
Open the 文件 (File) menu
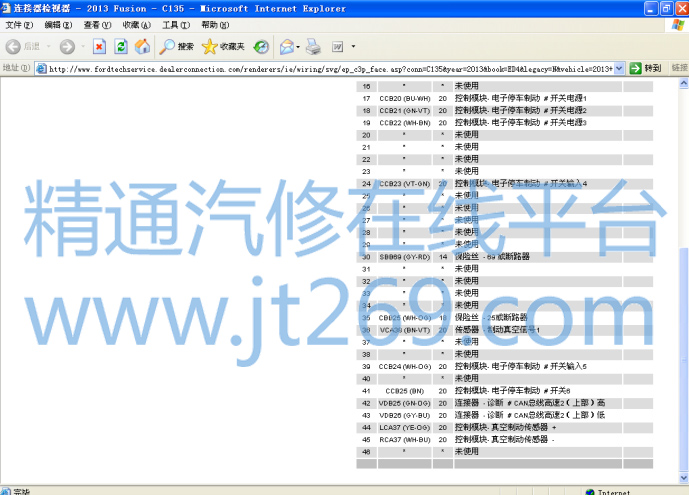coord(19,25)
